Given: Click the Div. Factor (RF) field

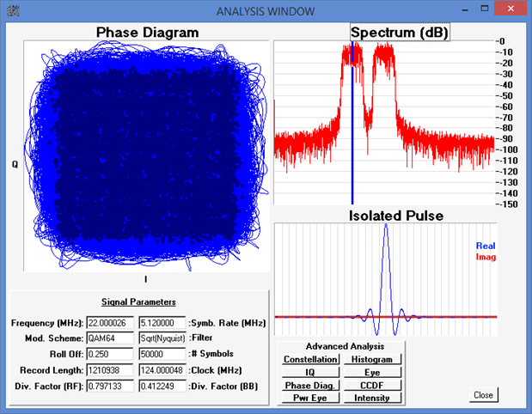Looking at the screenshot, I should coord(109,387).
